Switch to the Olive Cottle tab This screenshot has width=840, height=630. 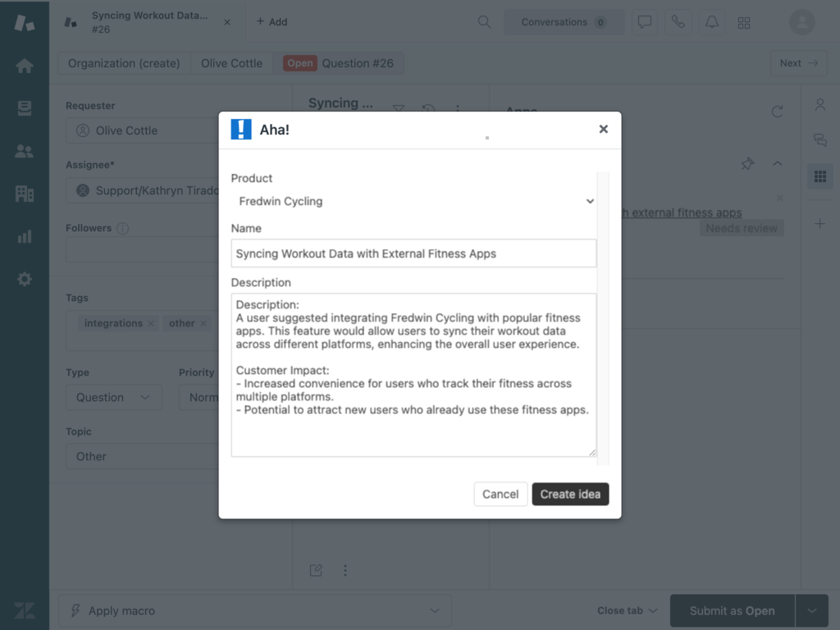click(231, 63)
